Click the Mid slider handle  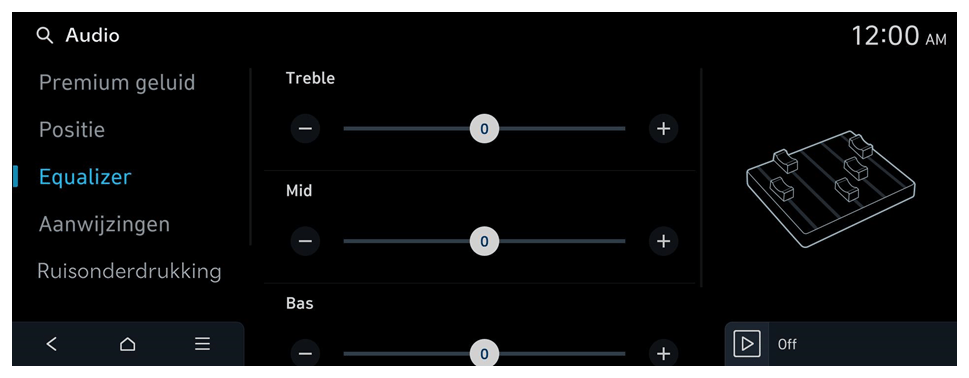484,241
